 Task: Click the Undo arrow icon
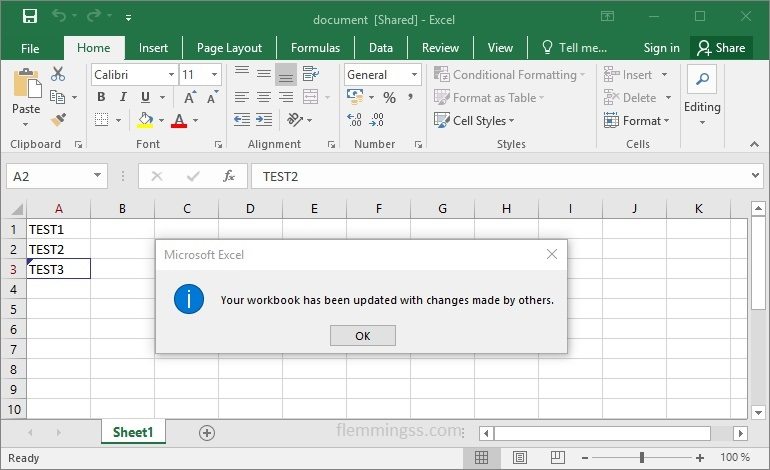(59, 16)
